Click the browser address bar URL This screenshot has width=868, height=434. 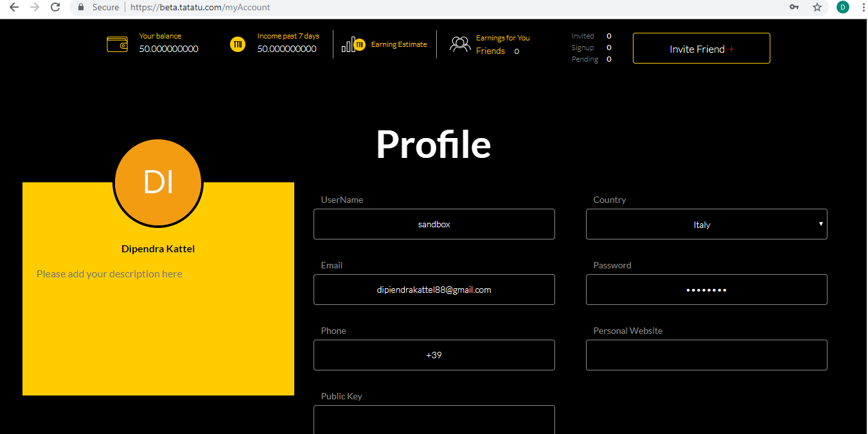pos(200,7)
